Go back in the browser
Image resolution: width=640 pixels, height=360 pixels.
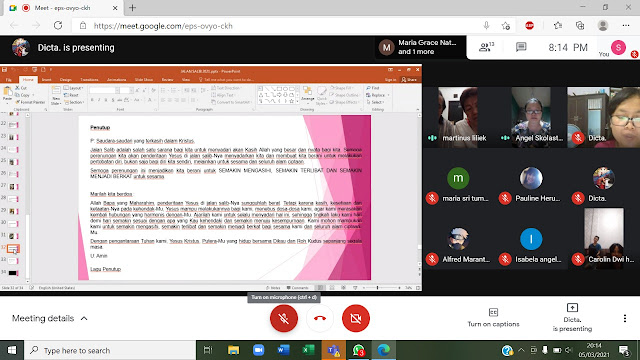click(14, 25)
